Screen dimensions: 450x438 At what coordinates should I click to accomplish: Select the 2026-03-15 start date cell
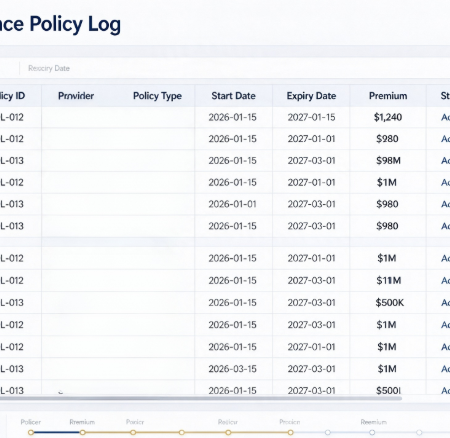(x=233, y=369)
